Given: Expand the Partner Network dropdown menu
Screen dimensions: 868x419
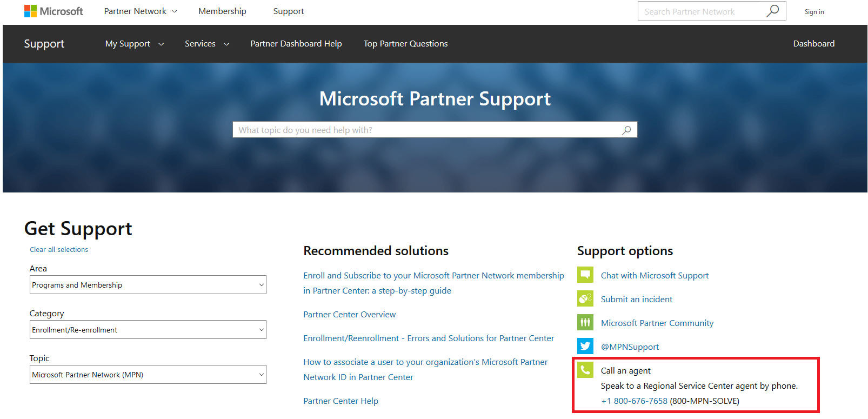Looking at the screenshot, I should coord(141,11).
